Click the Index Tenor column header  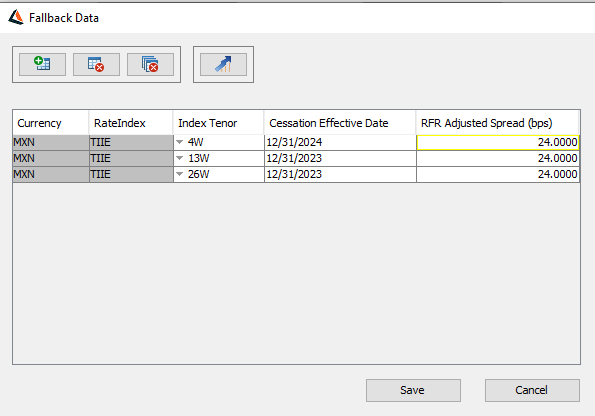pyautogui.click(x=218, y=123)
